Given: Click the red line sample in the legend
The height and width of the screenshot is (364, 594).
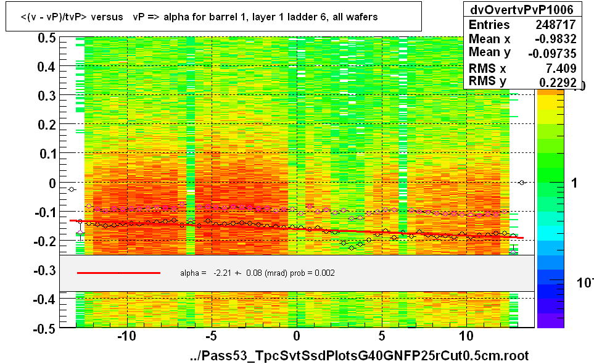Looking at the screenshot, I should click(x=118, y=273).
